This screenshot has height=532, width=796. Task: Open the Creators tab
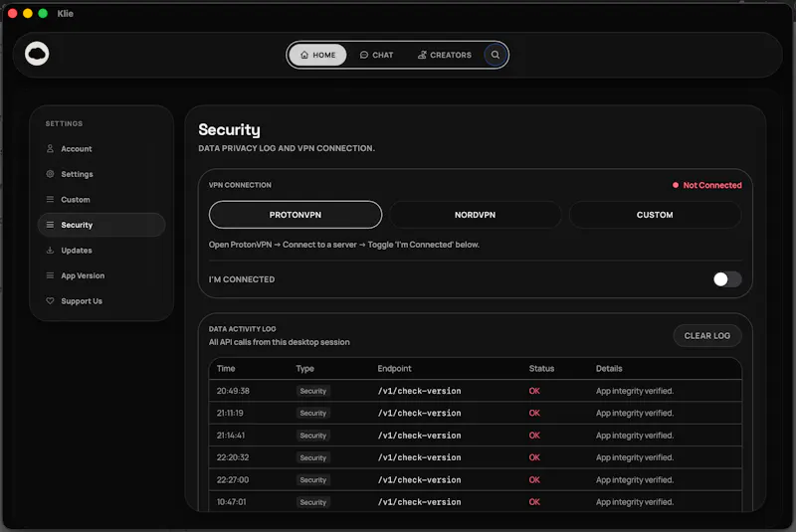[x=444, y=55]
